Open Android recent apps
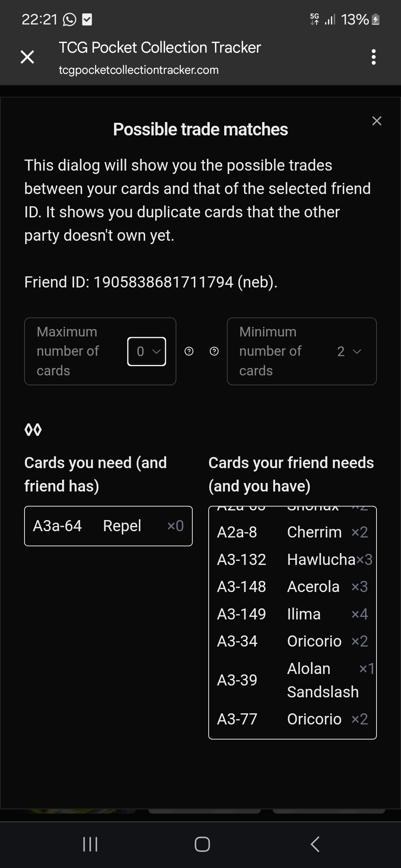401x868 pixels. (x=90, y=844)
